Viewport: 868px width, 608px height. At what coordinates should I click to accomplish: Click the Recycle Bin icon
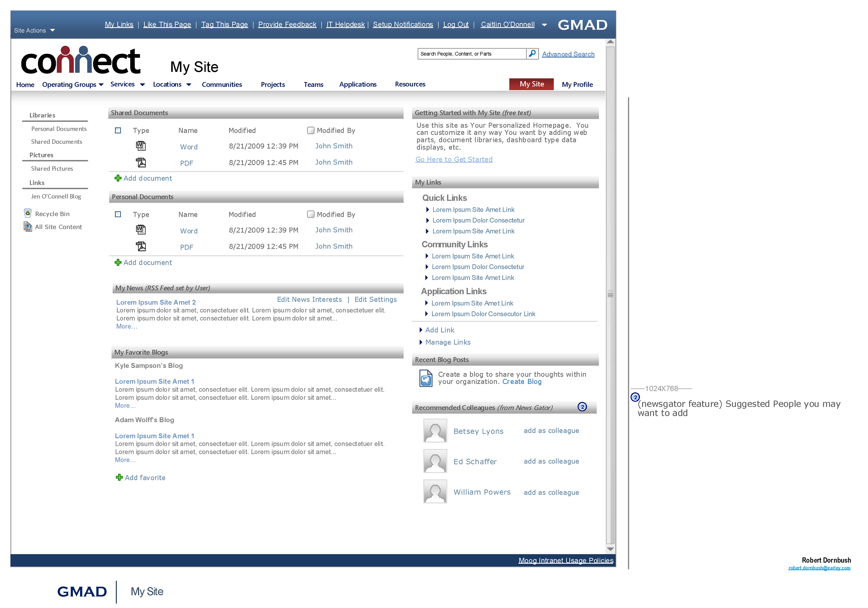click(x=28, y=213)
